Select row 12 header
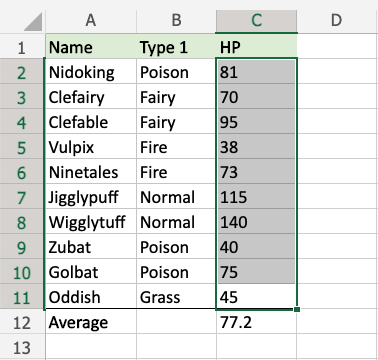This screenshot has height=360, width=378. 22,322
